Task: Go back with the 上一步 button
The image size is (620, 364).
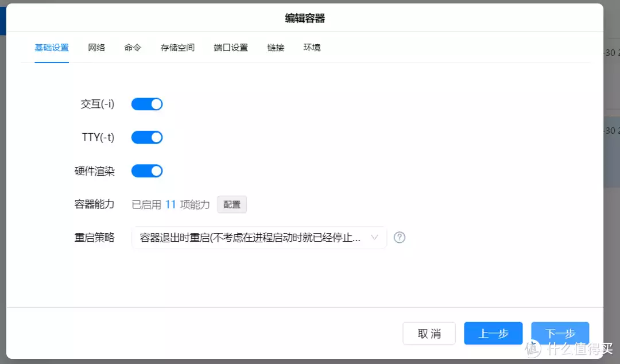Action: click(x=493, y=334)
